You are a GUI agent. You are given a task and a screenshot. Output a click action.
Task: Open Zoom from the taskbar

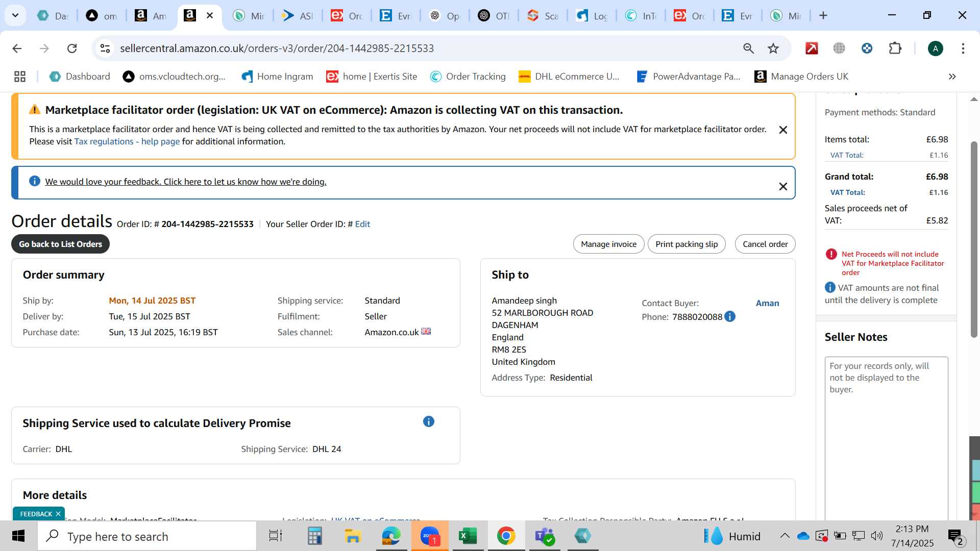pyautogui.click(x=430, y=536)
